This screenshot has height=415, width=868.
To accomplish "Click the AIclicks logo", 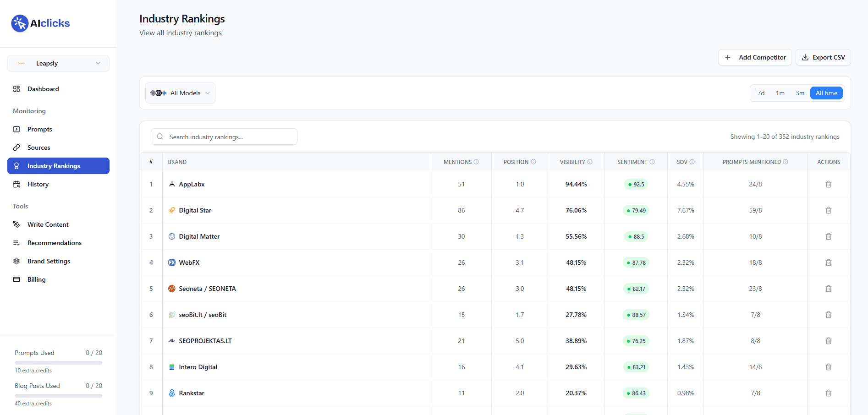I will [40, 23].
